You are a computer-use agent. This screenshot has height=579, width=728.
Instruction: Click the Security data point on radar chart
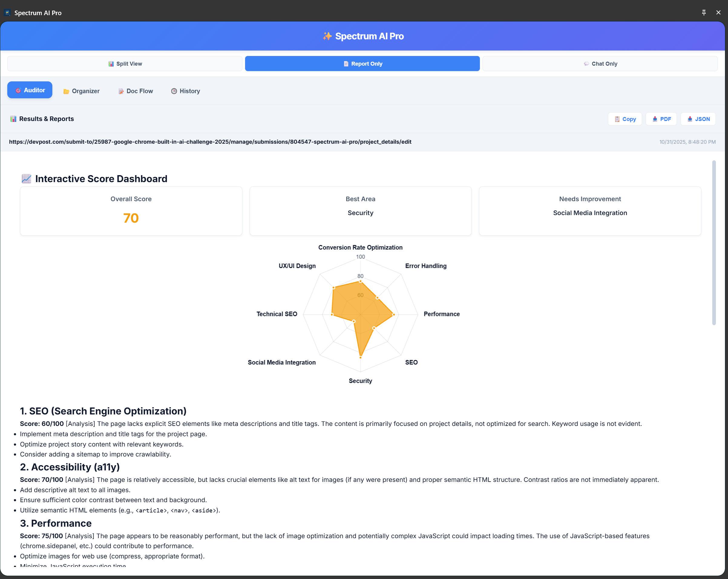[x=361, y=357]
